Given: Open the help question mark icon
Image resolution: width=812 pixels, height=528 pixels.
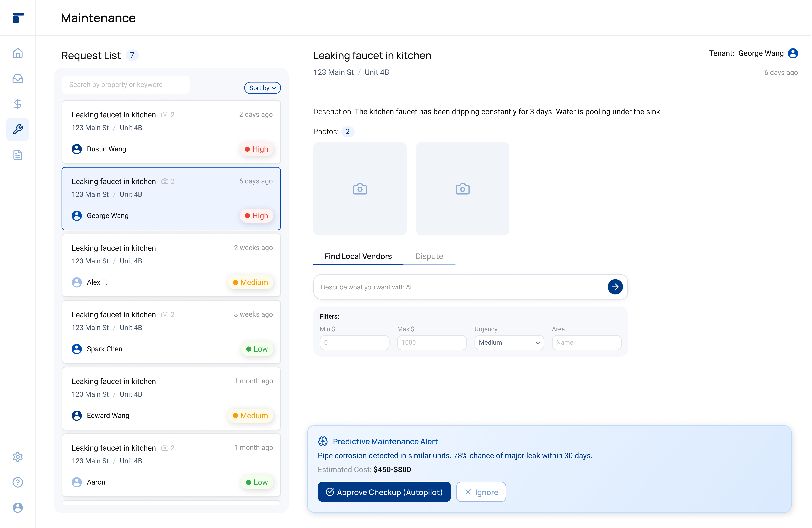Looking at the screenshot, I should pyautogui.click(x=18, y=482).
